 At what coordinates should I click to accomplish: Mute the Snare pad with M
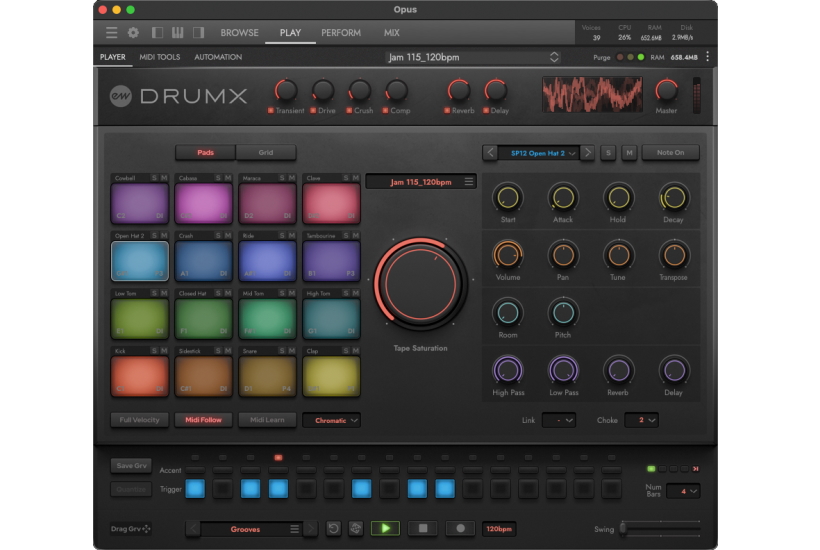[x=292, y=350]
